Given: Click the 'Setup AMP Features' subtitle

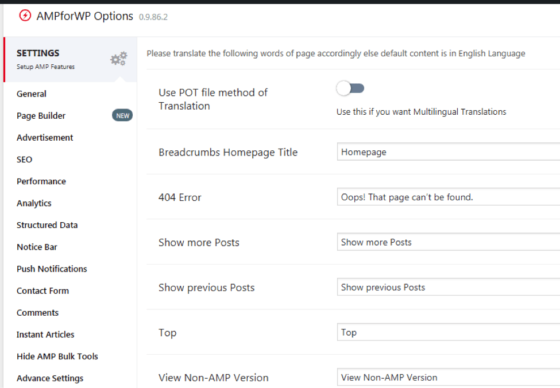Looking at the screenshot, I should pyautogui.click(x=46, y=67).
